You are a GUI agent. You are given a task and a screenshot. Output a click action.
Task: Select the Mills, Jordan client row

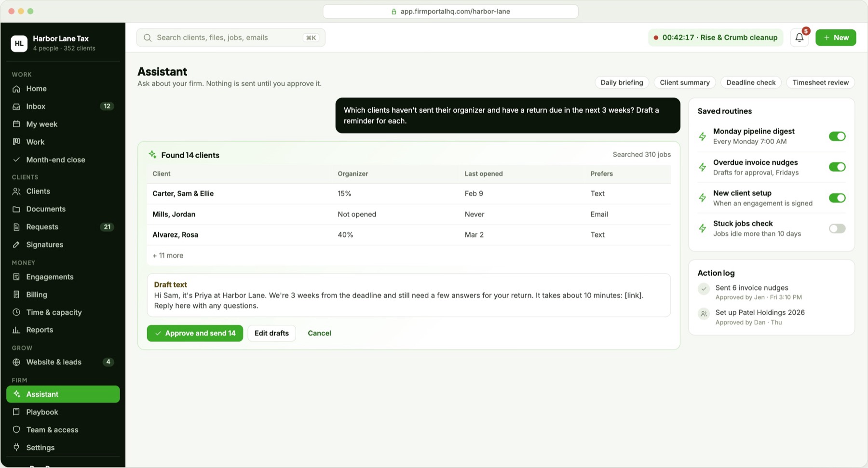click(408, 214)
